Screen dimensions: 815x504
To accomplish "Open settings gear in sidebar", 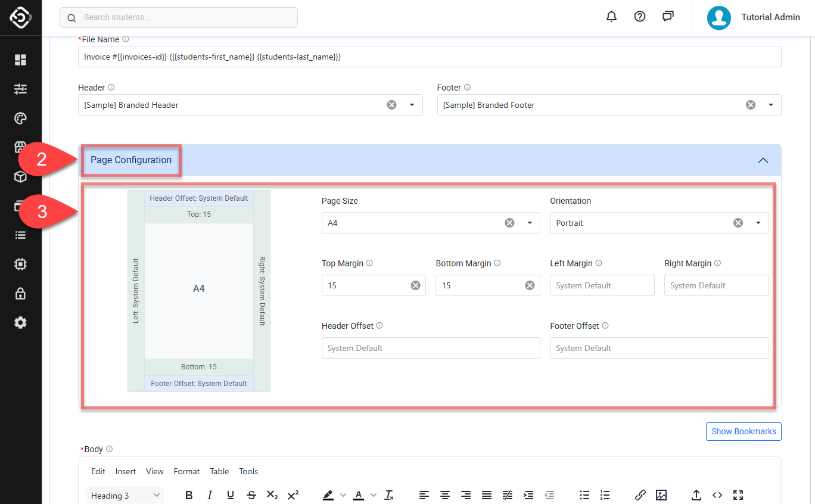I will (21, 322).
